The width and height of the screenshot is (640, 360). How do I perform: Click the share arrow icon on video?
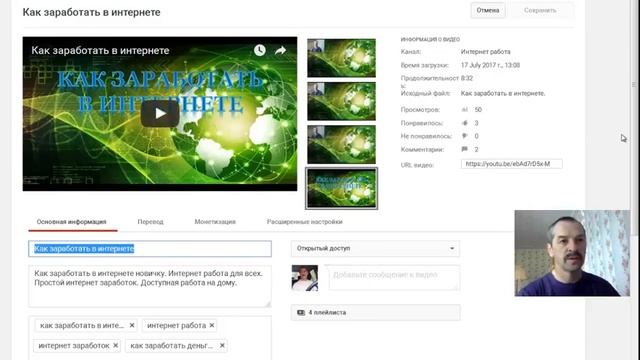[280, 50]
